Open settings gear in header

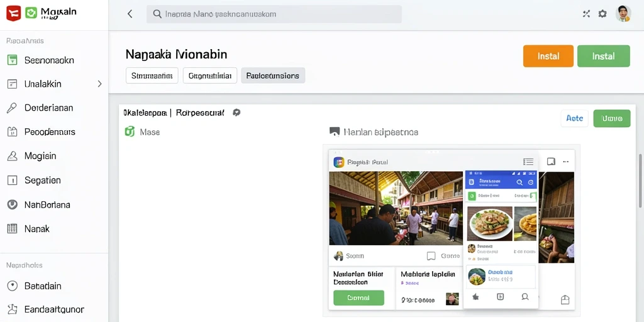click(602, 14)
